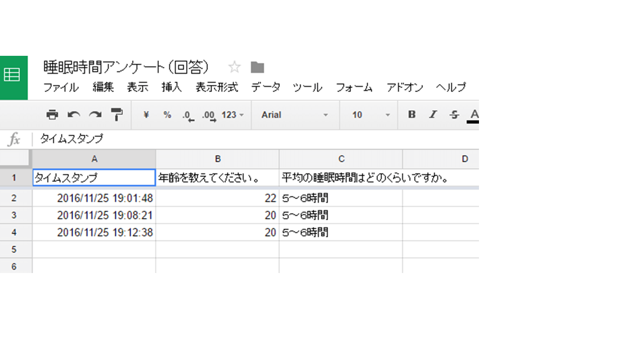
Task: Open the text color picker
Action: [x=473, y=115]
